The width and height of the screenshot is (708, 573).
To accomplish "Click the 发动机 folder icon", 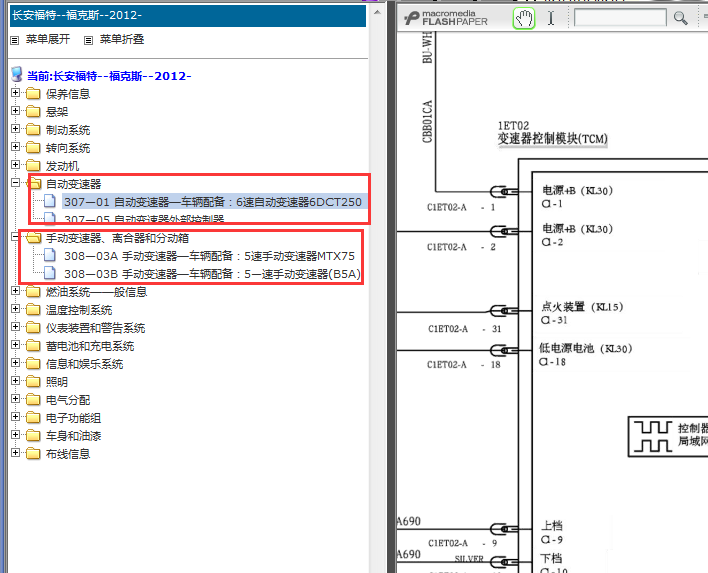I will [x=33, y=166].
